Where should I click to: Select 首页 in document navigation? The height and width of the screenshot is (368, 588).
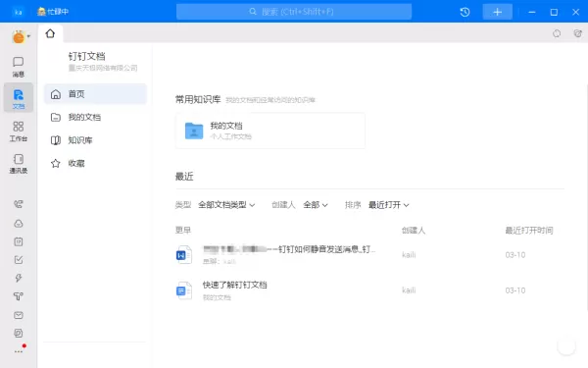[95, 94]
